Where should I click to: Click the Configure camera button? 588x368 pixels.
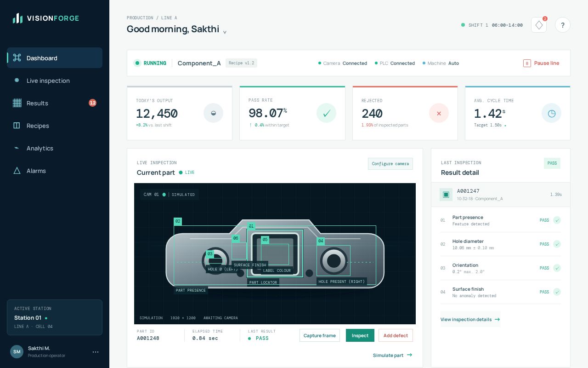coord(390,164)
